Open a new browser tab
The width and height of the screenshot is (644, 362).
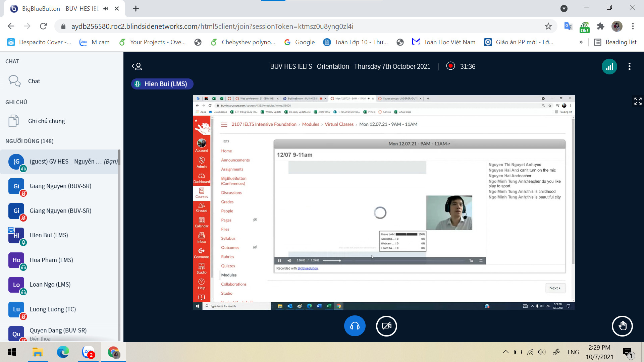tap(136, 9)
